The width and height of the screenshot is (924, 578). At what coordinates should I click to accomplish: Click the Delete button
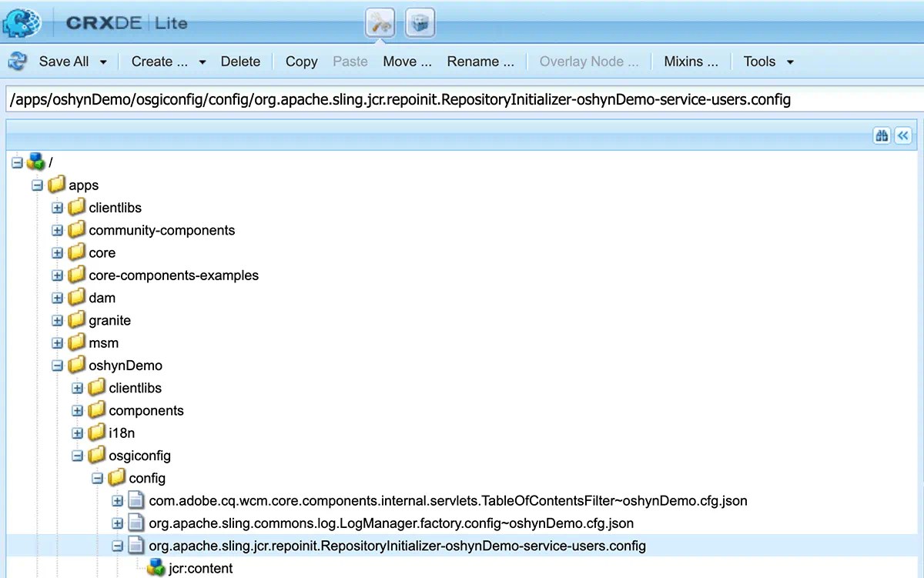click(240, 61)
